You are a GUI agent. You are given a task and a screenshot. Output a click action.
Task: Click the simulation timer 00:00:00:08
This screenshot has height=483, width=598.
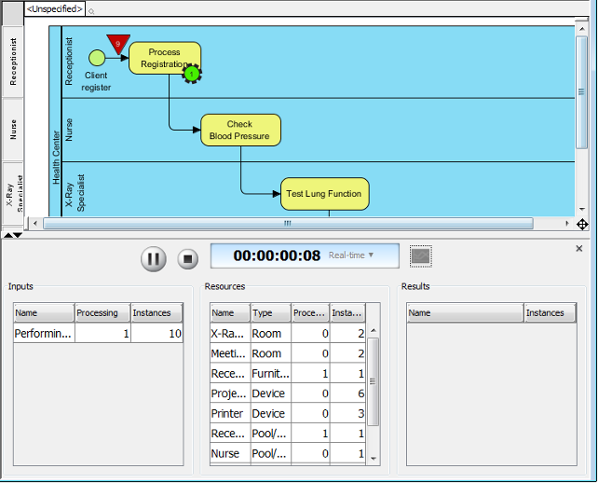[x=277, y=256]
